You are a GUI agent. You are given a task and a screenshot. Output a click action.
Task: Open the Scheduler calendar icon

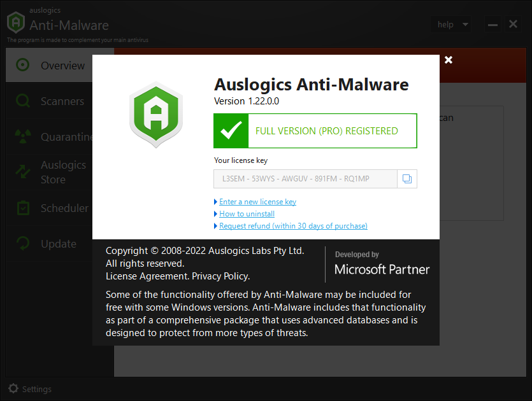pyautogui.click(x=22, y=208)
